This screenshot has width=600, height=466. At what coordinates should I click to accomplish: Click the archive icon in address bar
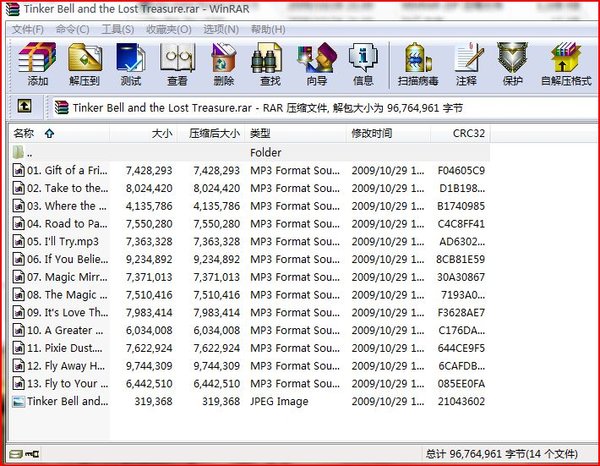coord(61,108)
